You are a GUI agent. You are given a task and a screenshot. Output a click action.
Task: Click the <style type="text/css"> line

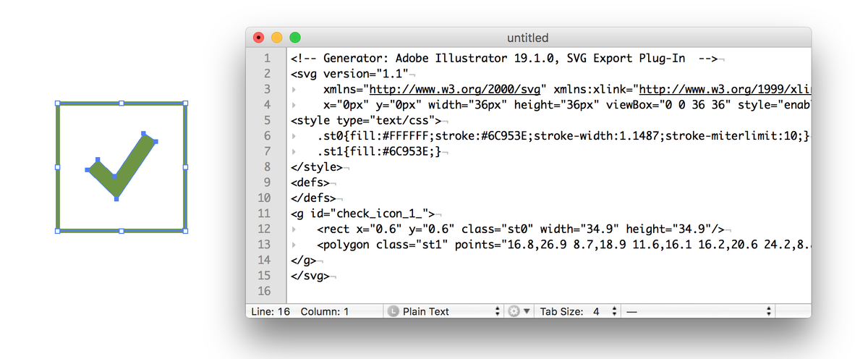pos(366,120)
